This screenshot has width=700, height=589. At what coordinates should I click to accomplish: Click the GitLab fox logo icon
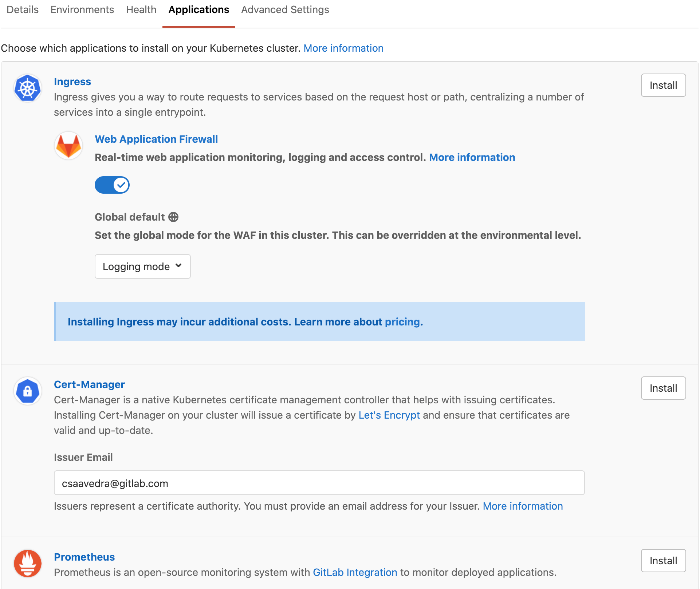68,146
